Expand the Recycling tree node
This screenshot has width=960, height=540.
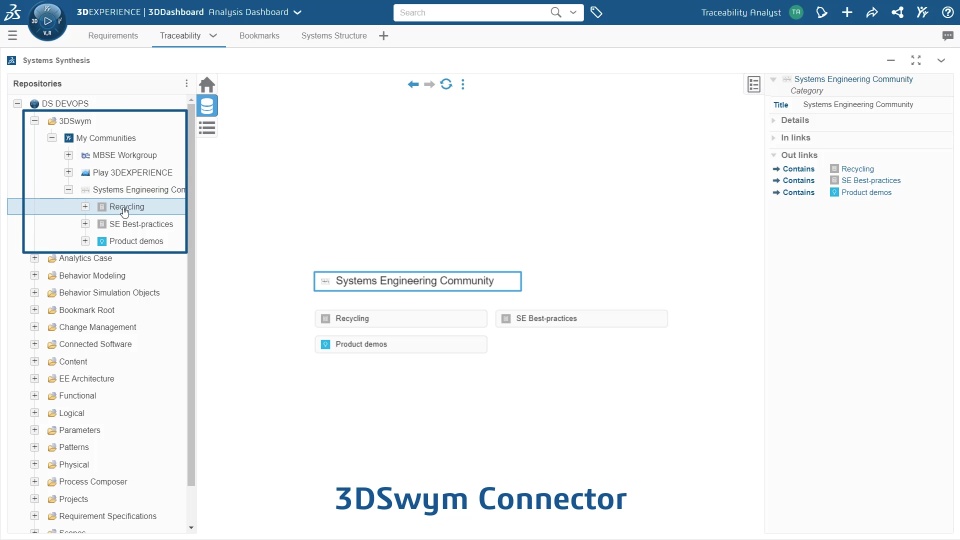point(85,206)
